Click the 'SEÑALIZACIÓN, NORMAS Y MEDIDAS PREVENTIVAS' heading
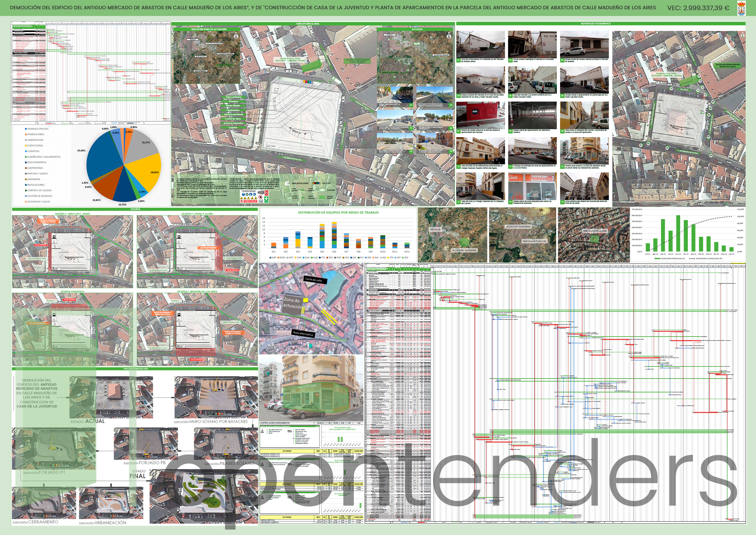Image resolution: width=756 pixels, height=535 pixels. coord(227,176)
